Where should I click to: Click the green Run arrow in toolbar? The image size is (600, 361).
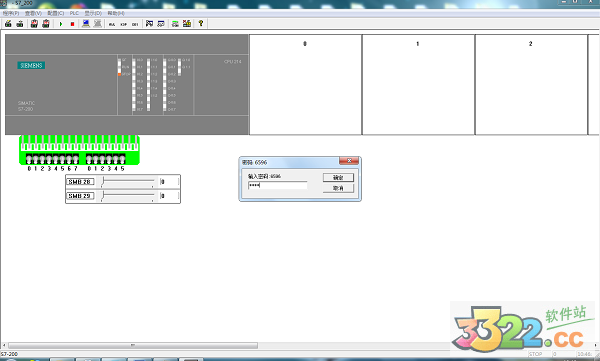coord(61,24)
